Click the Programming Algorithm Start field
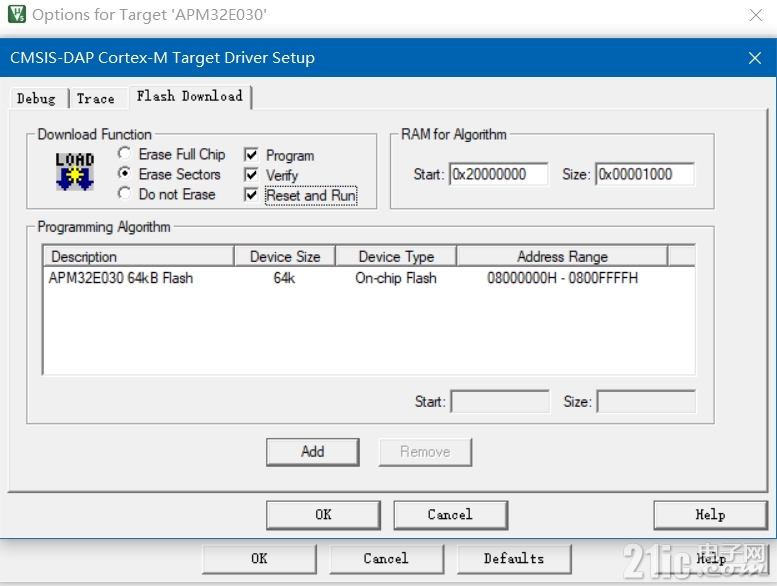Viewport: 777px width, 586px height. tap(500, 401)
